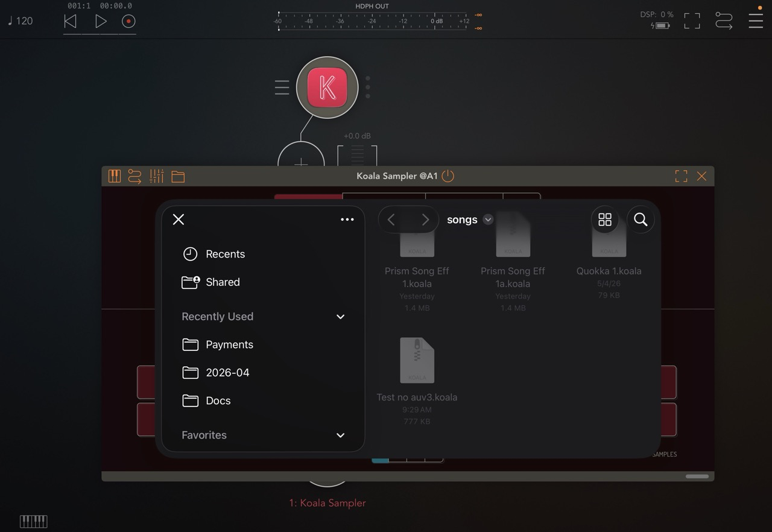Viewport: 772px width, 532px height.
Task: Click the +0.0 dB channel fader box
Action: pyautogui.click(x=357, y=156)
